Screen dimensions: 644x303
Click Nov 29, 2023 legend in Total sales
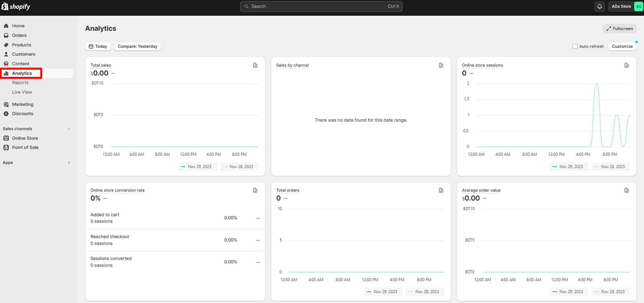[x=196, y=167]
